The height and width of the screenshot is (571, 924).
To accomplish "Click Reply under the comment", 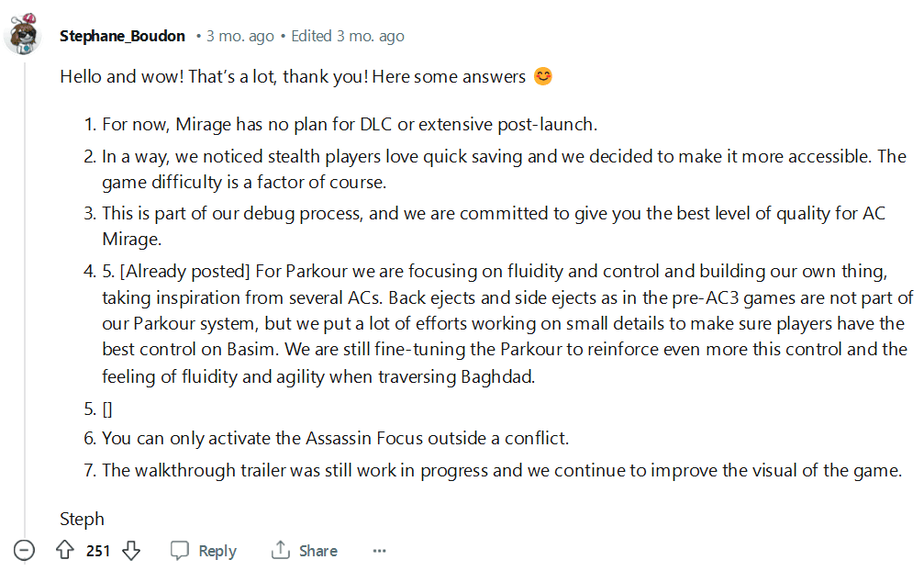I will (204, 551).
